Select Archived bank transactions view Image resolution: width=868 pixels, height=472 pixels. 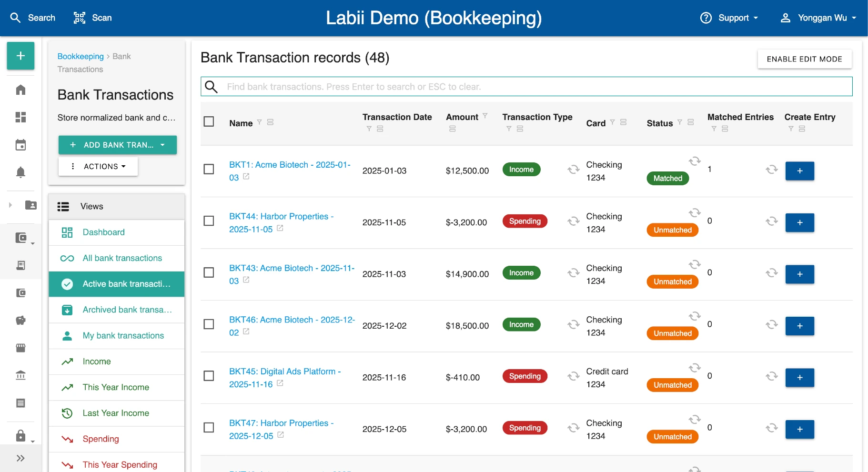click(x=117, y=310)
